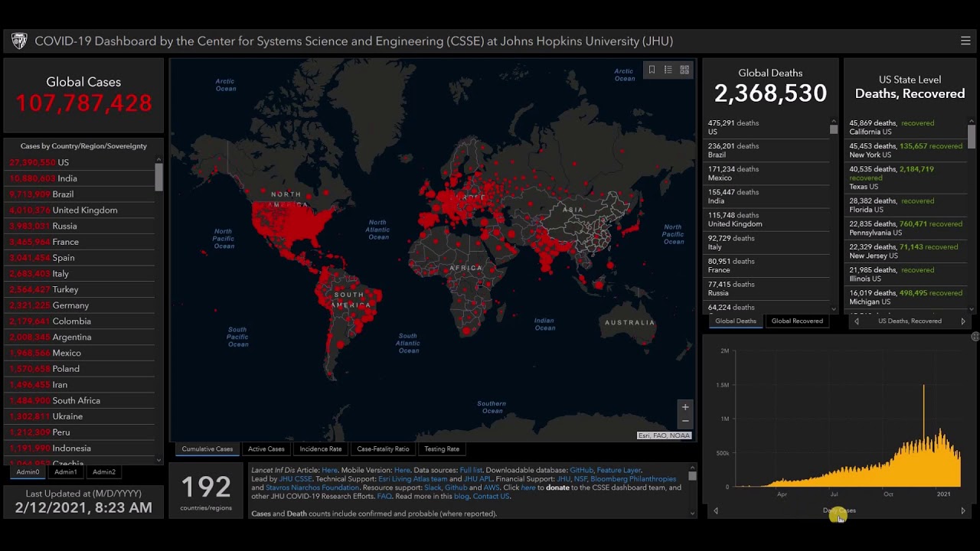Switch to Case-Fatality Ratio map tab
The width and height of the screenshot is (980, 551).
pyautogui.click(x=383, y=449)
